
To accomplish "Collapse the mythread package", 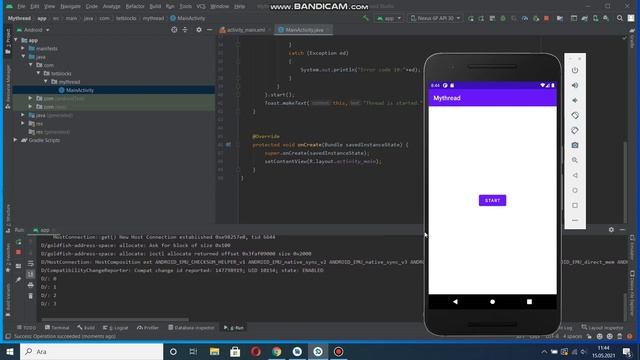I will point(46,82).
